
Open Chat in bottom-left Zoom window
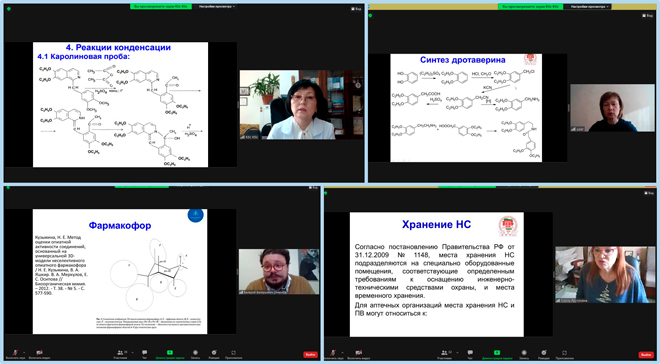(x=144, y=353)
